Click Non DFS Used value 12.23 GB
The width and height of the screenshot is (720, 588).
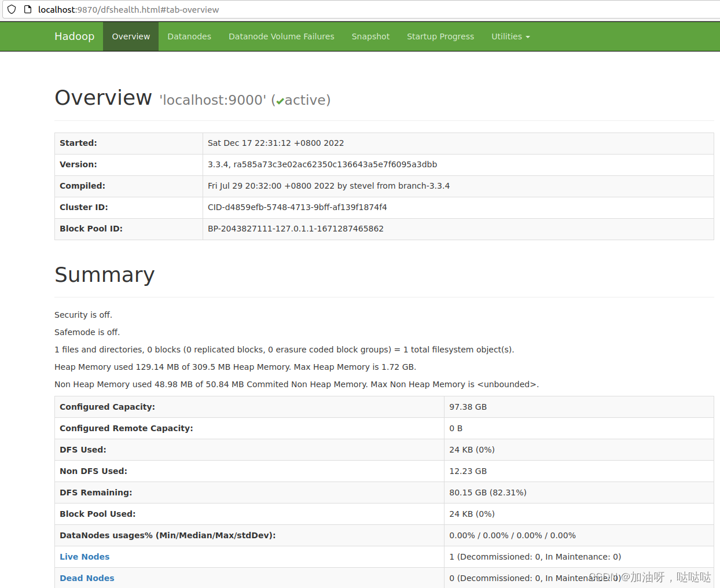(x=468, y=471)
